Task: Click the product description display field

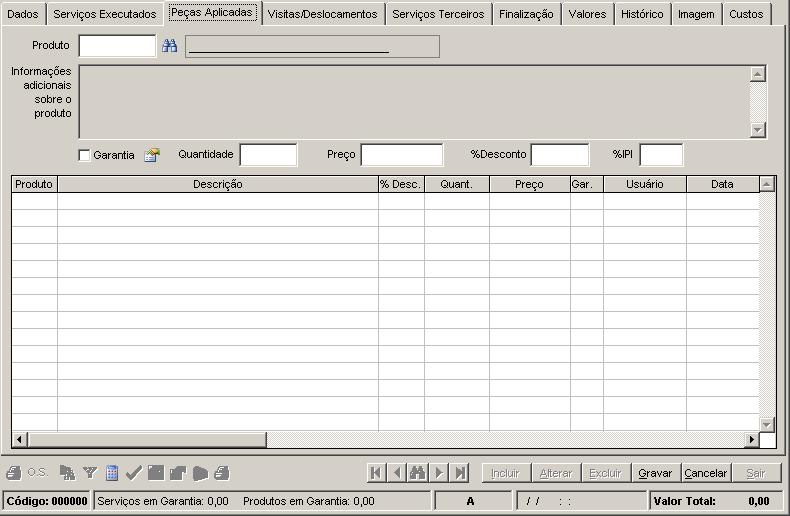Action: click(x=312, y=46)
